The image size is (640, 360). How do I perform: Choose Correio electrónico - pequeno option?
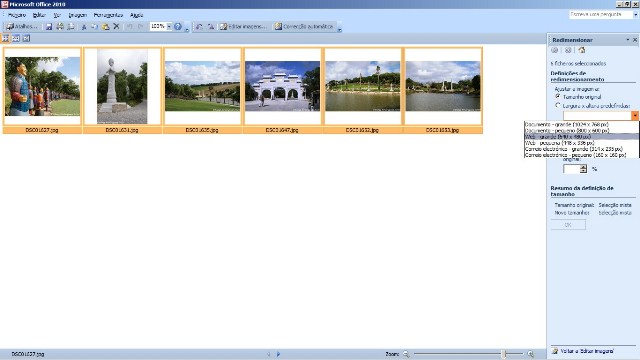point(581,155)
